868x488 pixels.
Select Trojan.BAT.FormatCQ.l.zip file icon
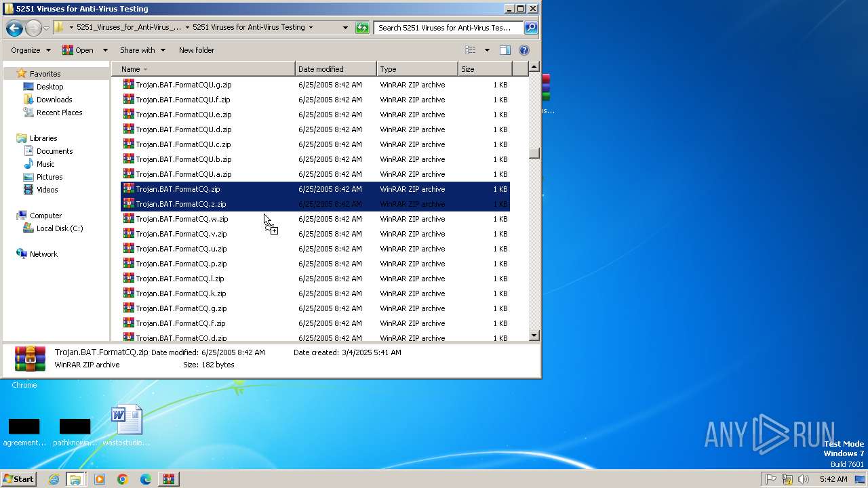click(128, 279)
